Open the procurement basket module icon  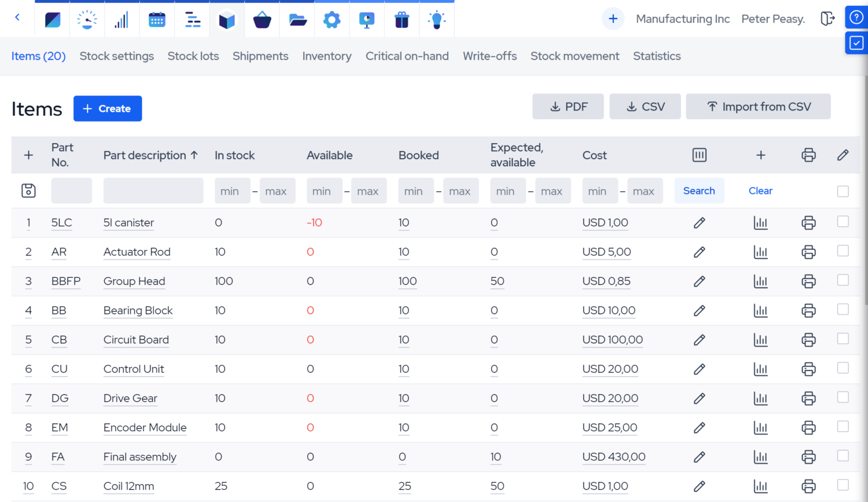tap(262, 19)
